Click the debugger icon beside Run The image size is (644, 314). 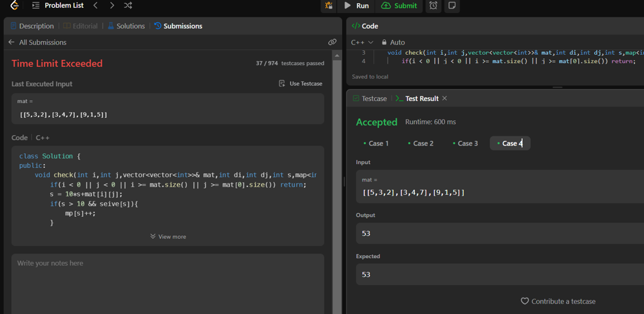[x=328, y=6]
